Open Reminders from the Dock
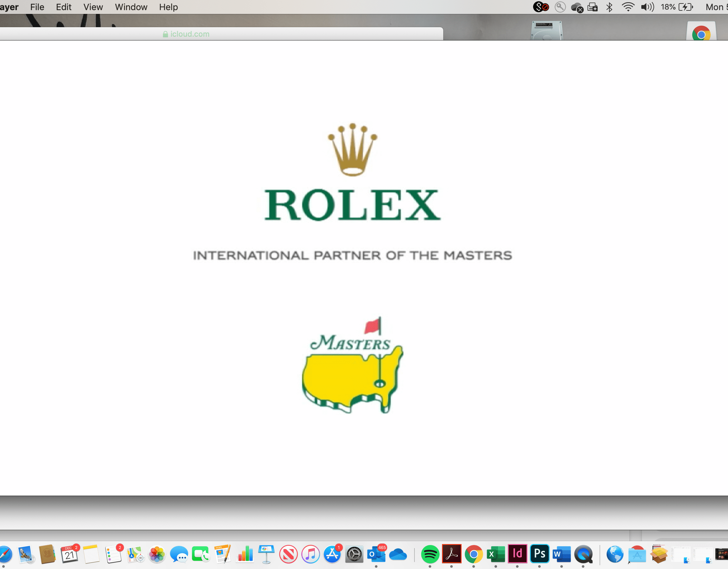Viewport: 728px width, 569px height. (113, 554)
